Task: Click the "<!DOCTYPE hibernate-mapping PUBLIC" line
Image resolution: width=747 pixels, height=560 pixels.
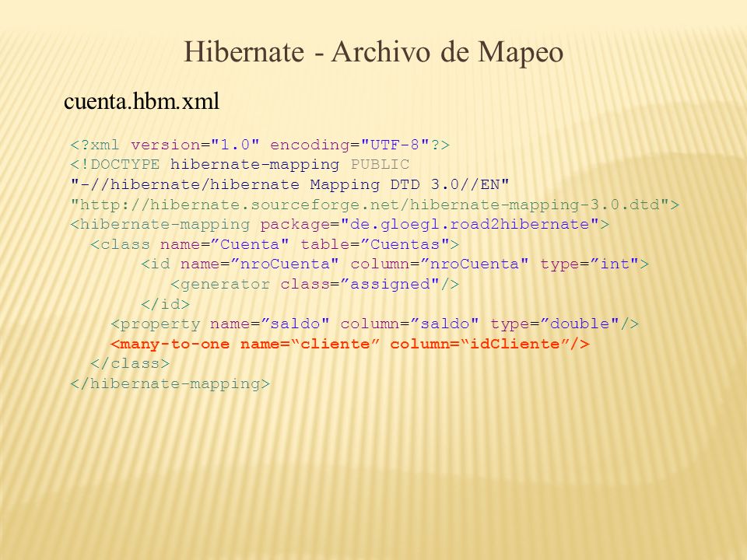Action: coord(240,165)
